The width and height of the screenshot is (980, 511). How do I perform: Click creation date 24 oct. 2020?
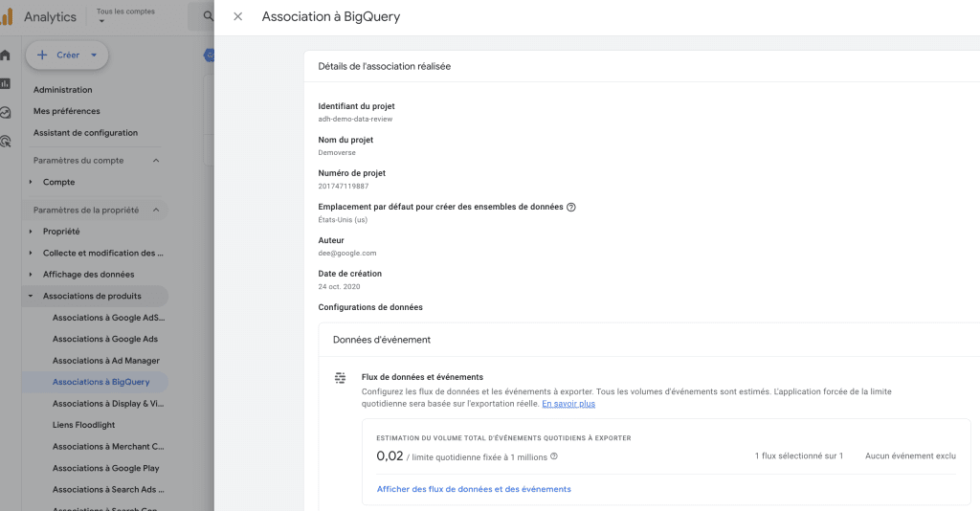(339, 287)
